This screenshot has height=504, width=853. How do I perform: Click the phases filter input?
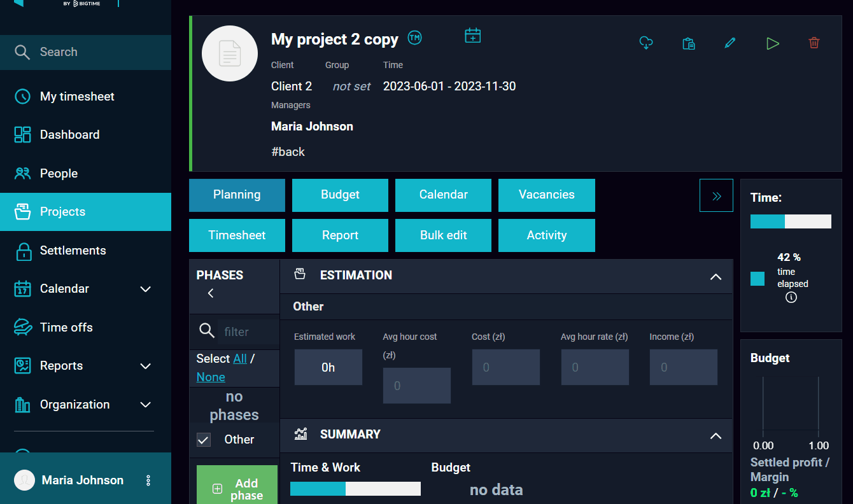(x=248, y=332)
